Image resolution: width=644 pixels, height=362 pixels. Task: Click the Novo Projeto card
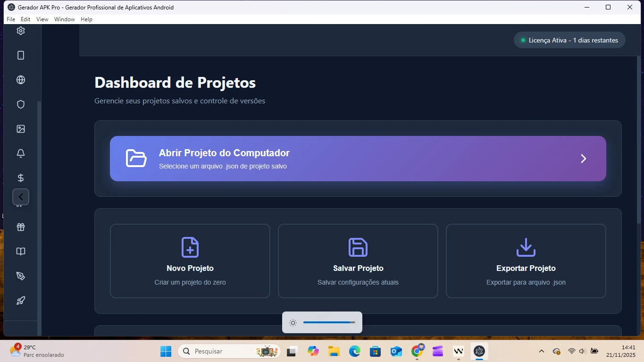pos(190,261)
